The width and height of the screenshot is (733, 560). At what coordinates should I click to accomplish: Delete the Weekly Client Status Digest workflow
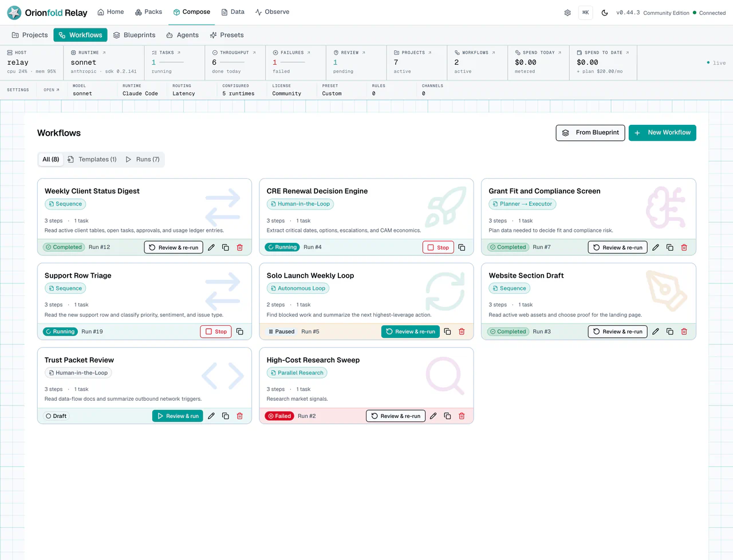click(x=240, y=247)
